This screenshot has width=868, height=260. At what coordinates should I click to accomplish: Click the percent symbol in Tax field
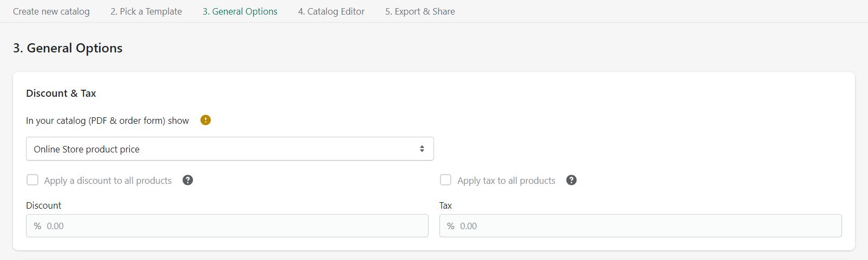coord(451,226)
